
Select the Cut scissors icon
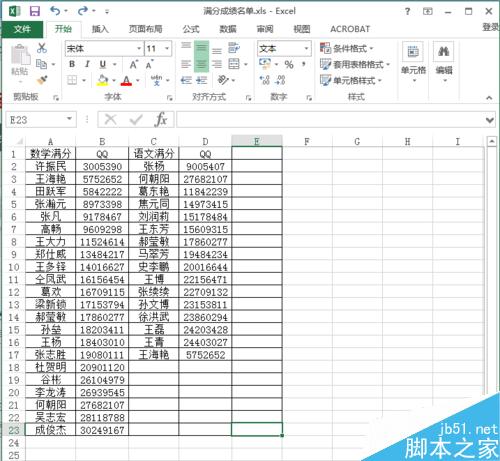tap(42, 48)
